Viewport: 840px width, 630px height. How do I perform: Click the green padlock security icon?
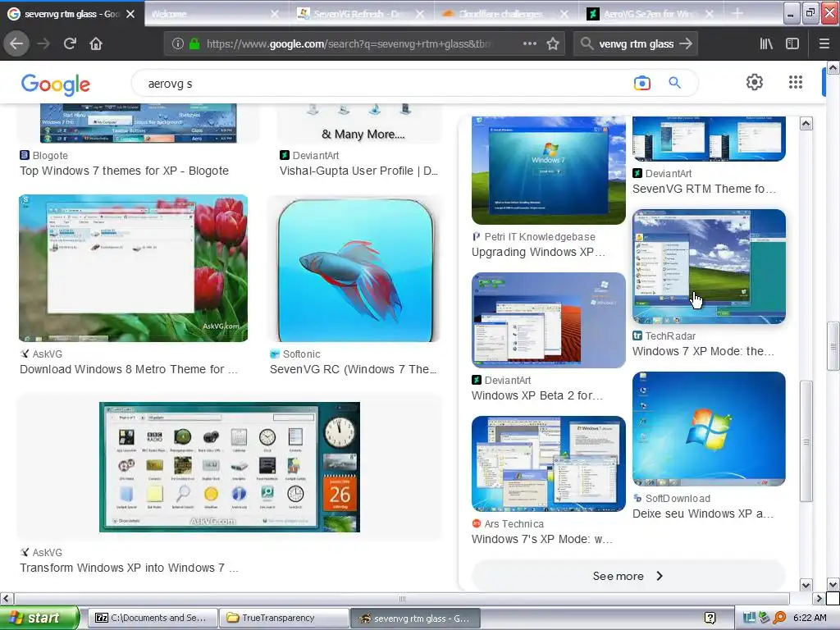[x=194, y=43]
